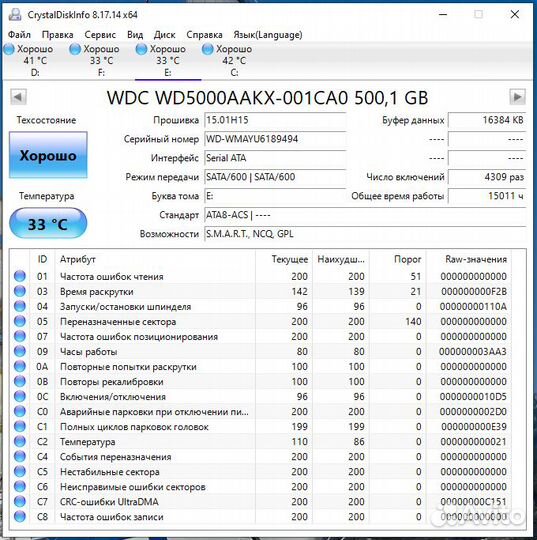Select the Температура attribute name in table
537x540 pixels.
click(87, 442)
